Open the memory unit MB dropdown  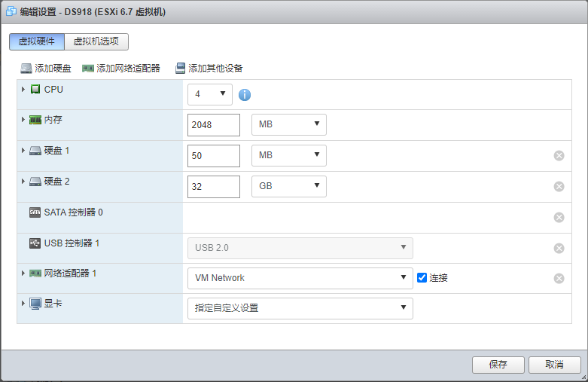tap(289, 124)
